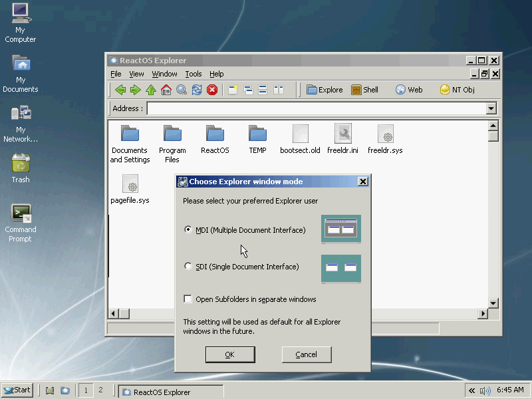Expand hidden tray icons chevron
The image size is (532, 399).
[x=471, y=391]
